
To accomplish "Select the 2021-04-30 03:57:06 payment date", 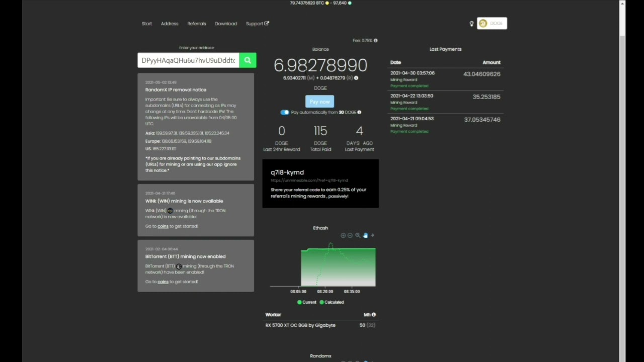I will (x=413, y=73).
